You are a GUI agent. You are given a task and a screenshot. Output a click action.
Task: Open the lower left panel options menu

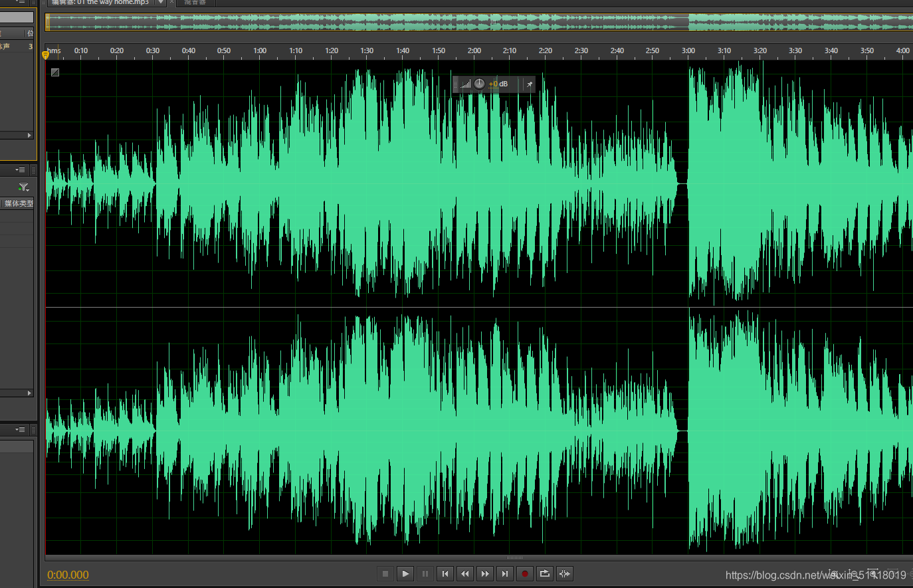tap(20, 430)
